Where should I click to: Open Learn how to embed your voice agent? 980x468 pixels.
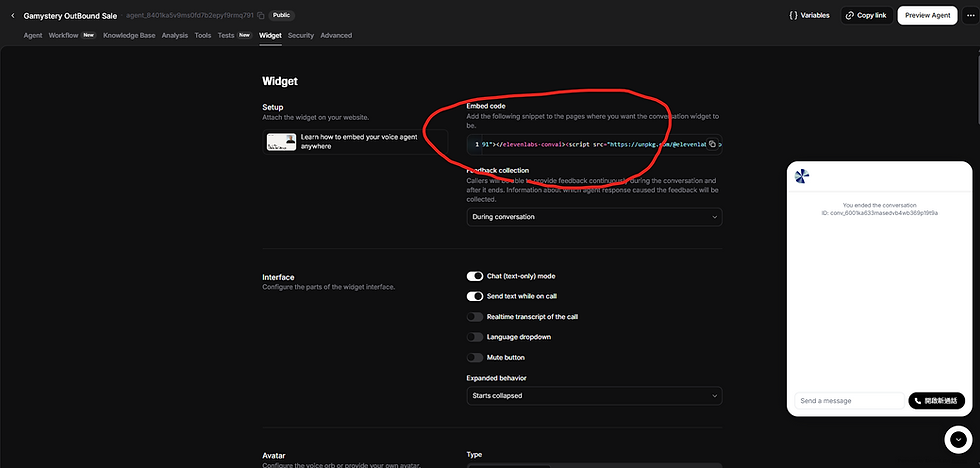[x=355, y=142]
